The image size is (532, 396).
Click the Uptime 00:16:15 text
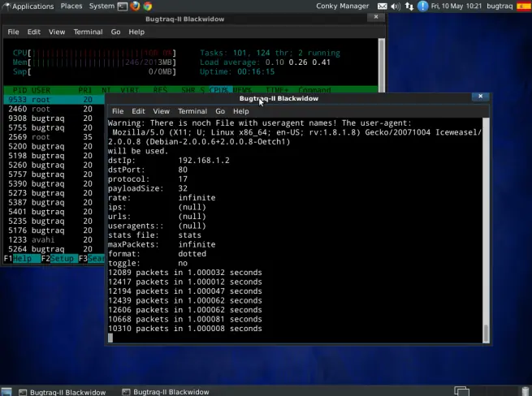[237, 71]
